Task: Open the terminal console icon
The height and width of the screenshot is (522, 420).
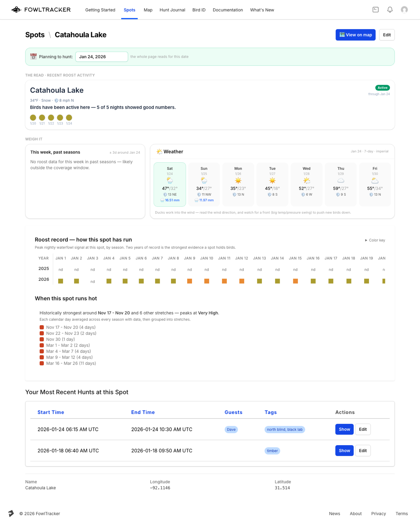Action: (x=375, y=10)
